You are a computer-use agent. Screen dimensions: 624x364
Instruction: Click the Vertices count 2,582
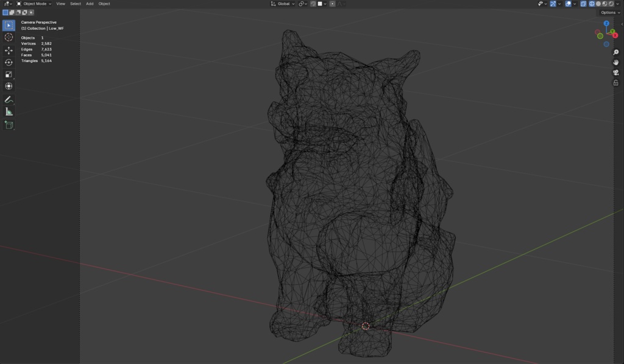[46, 44]
